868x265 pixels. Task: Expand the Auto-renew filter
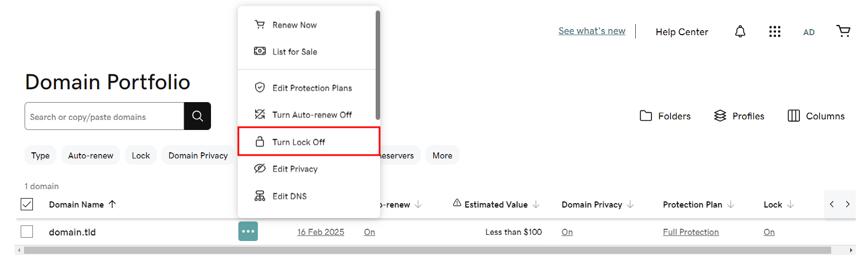(90, 156)
